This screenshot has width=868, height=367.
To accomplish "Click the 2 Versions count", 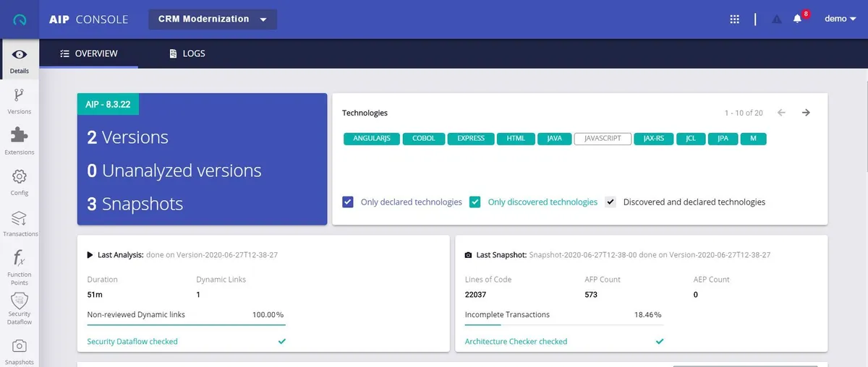I will (x=128, y=137).
